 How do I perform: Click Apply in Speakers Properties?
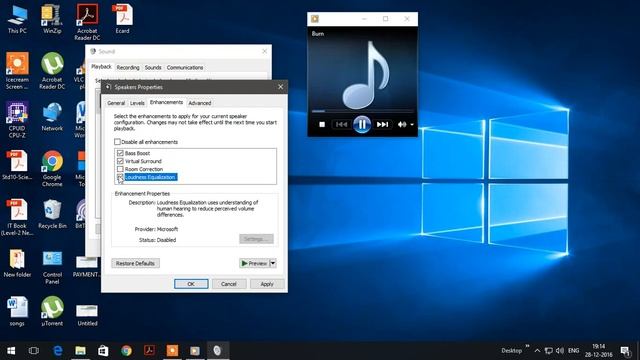point(267,284)
